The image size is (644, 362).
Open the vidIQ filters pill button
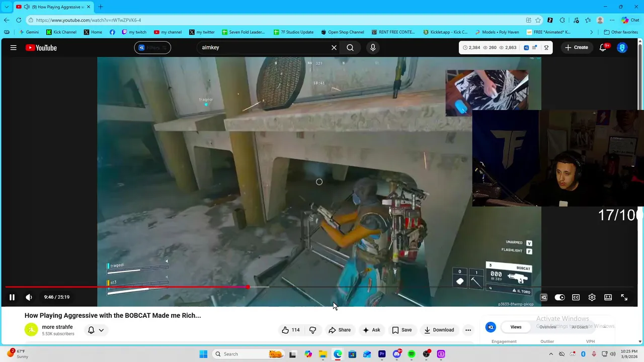(152, 48)
